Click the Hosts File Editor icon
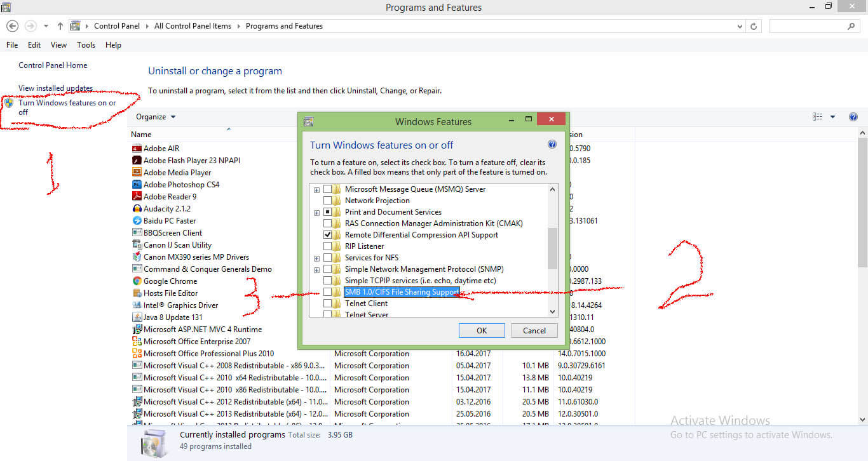 click(137, 293)
